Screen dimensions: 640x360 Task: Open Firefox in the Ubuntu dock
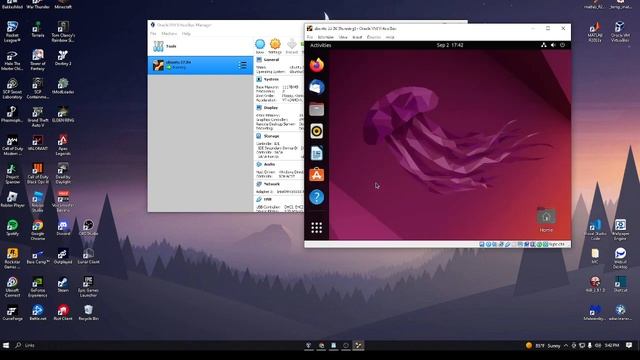[316, 65]
